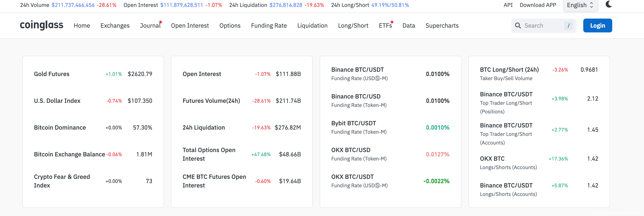This screenshot has width=644, height=216.
Task: Open the API link
Action: pyautogui.click(x=508, y=5)
